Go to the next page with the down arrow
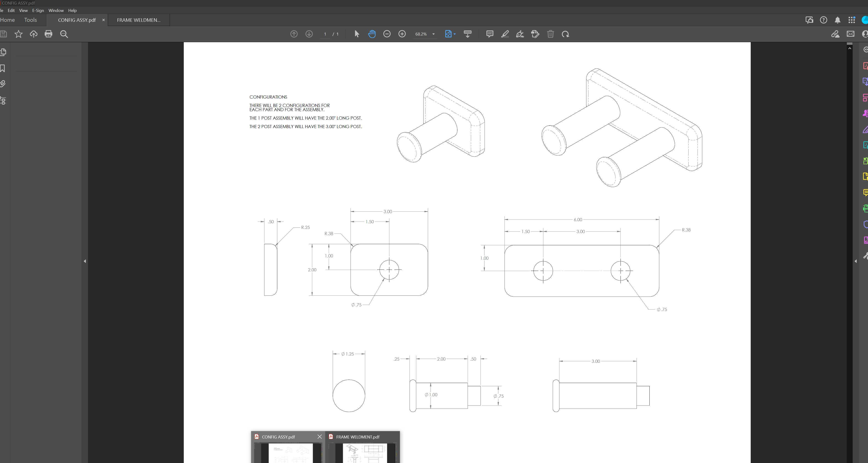Image resolution: width=868 pixels, height=463 pixels. click(309, 34)
